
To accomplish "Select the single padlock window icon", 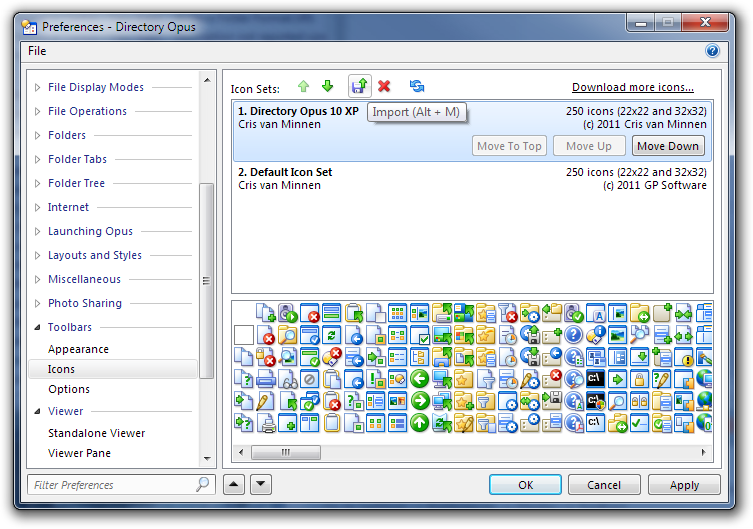I will (x=640, y=379).
